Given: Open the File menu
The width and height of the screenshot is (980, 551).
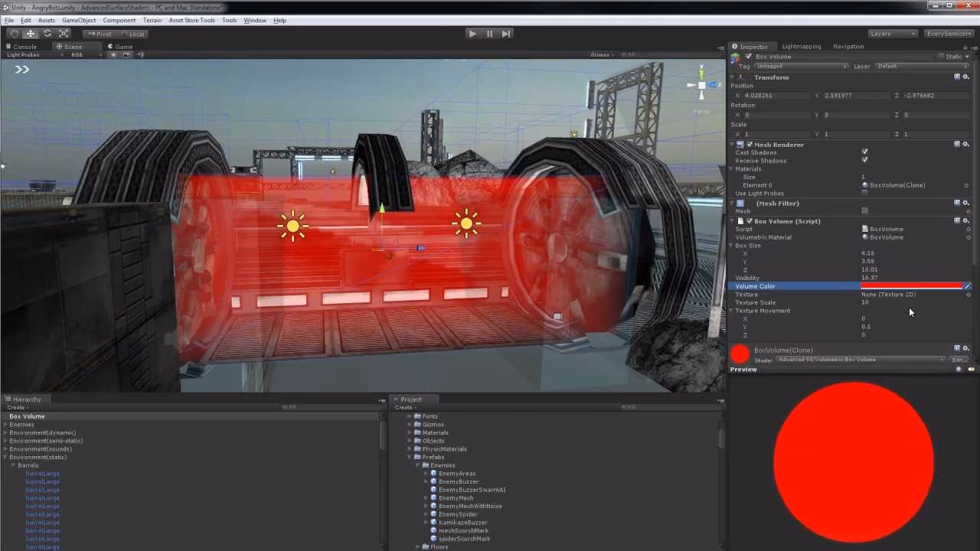Looking at the screenshot, I should tap(9, 21).
